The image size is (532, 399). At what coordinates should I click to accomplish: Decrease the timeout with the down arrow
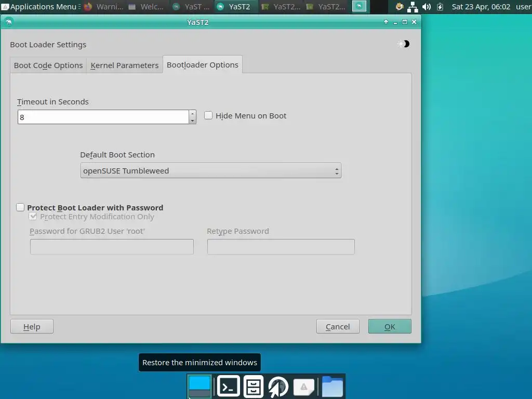(x=192, y=121)
